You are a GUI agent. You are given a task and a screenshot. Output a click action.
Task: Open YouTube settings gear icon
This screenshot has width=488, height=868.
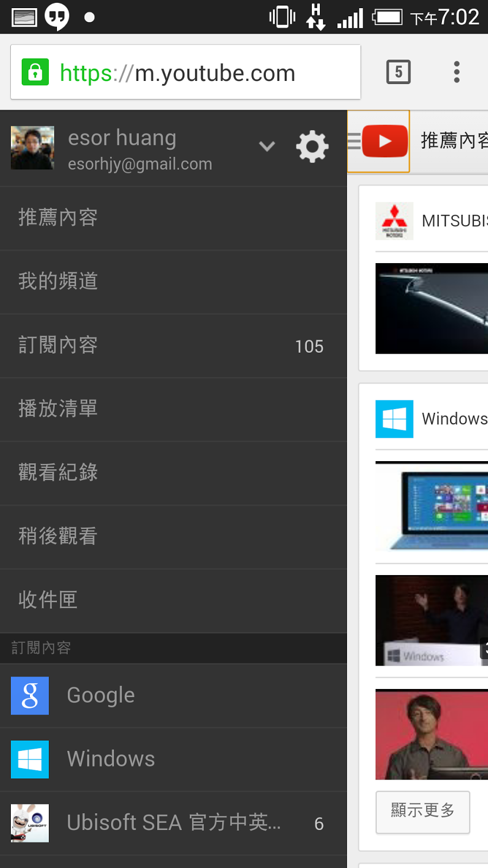point(312,146)
